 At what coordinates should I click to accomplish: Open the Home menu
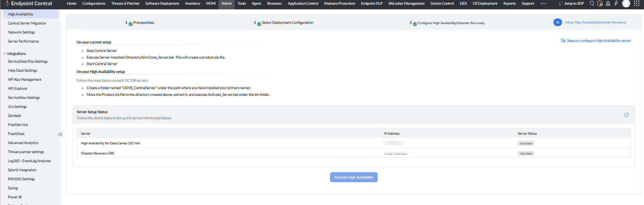[72, 3]
